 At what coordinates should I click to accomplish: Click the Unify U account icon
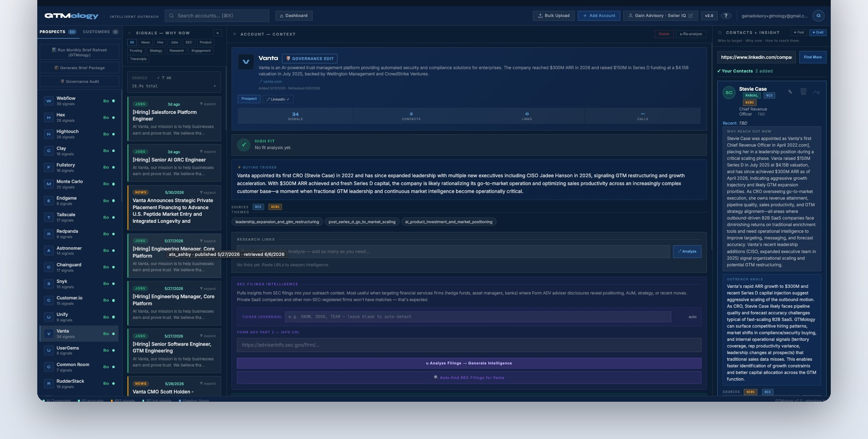click(x=49, y=317)
